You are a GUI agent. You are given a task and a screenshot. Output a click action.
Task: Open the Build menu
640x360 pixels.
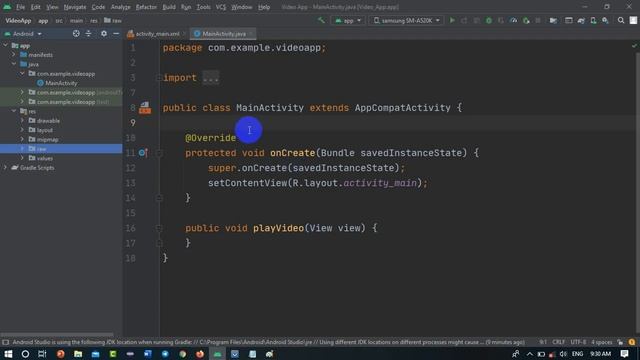pyautogui.click(x=169, y=7)
